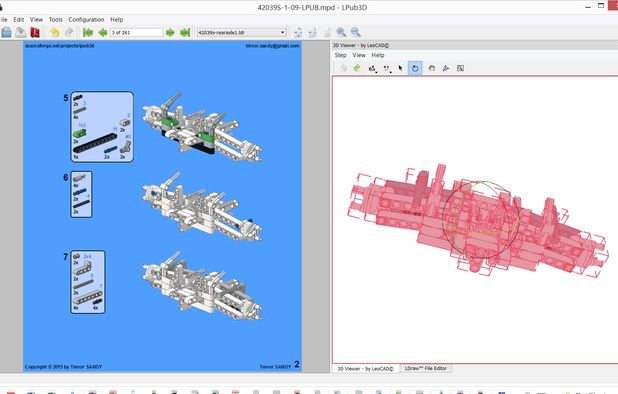Click the step number 5 label
618x394 pixels.
point(66,98)
